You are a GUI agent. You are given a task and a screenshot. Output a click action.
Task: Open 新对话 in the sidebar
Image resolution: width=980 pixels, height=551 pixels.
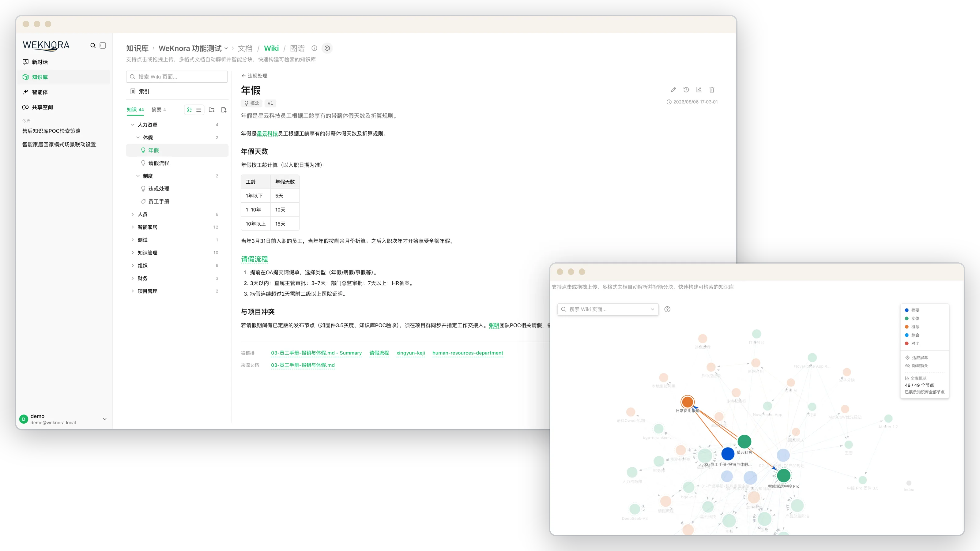point(65,62)
